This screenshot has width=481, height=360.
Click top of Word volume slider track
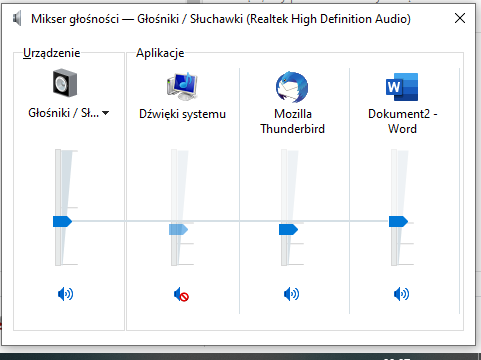tap(394, 152)
